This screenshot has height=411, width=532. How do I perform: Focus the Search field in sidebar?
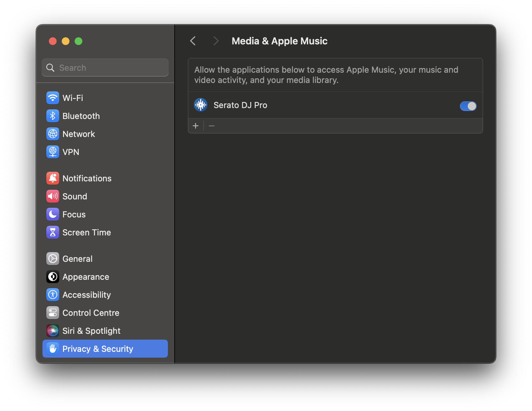click(105, 68)
